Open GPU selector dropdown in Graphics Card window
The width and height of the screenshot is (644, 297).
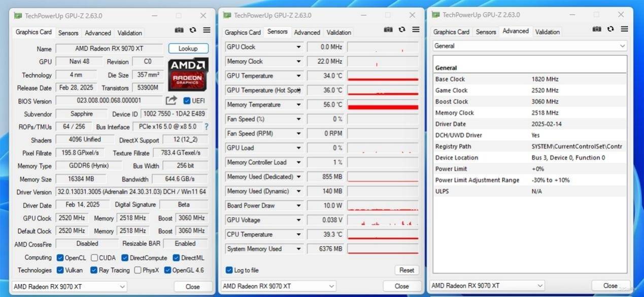click(69, 286)
